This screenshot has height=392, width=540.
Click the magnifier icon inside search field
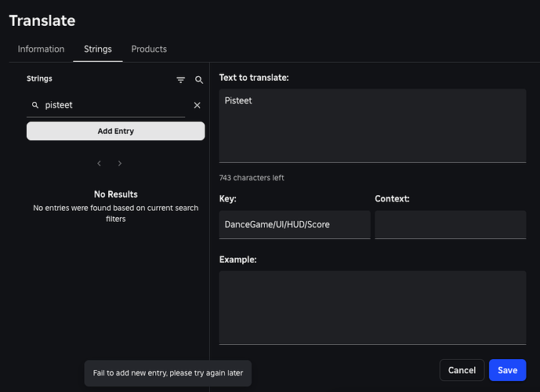tap(35, 105)
